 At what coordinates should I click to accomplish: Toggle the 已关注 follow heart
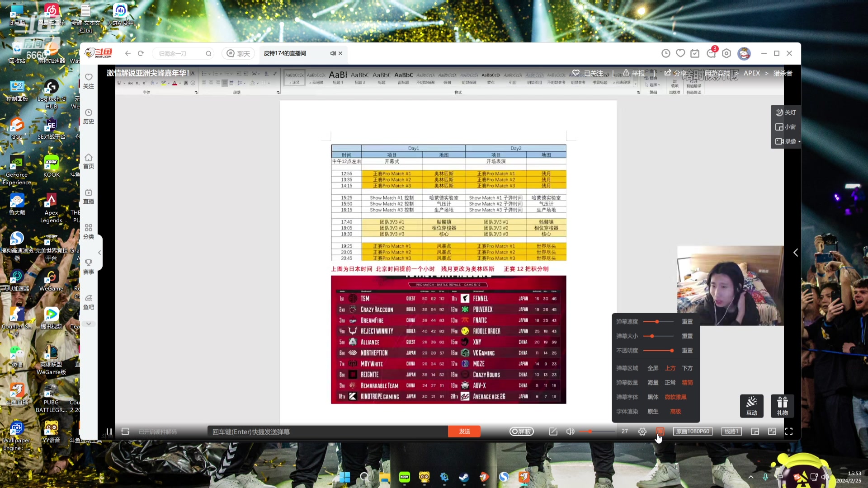click(588, 73)
